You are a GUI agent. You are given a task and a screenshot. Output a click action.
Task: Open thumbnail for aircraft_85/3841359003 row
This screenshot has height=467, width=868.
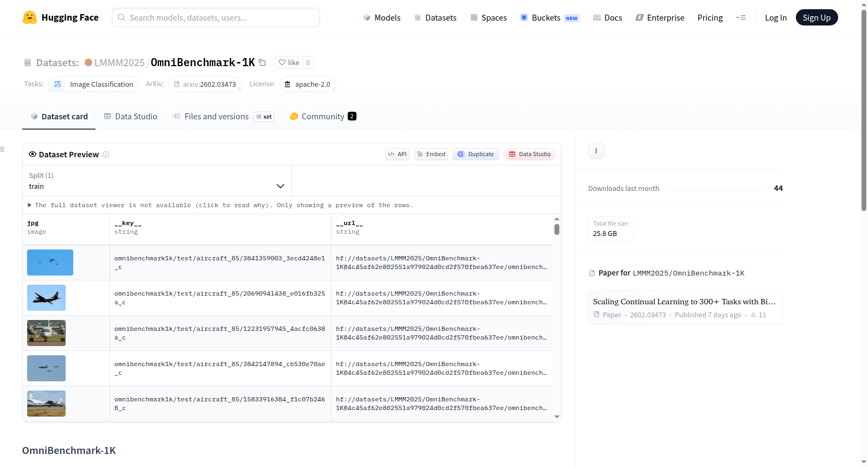(x=50, y=263)
